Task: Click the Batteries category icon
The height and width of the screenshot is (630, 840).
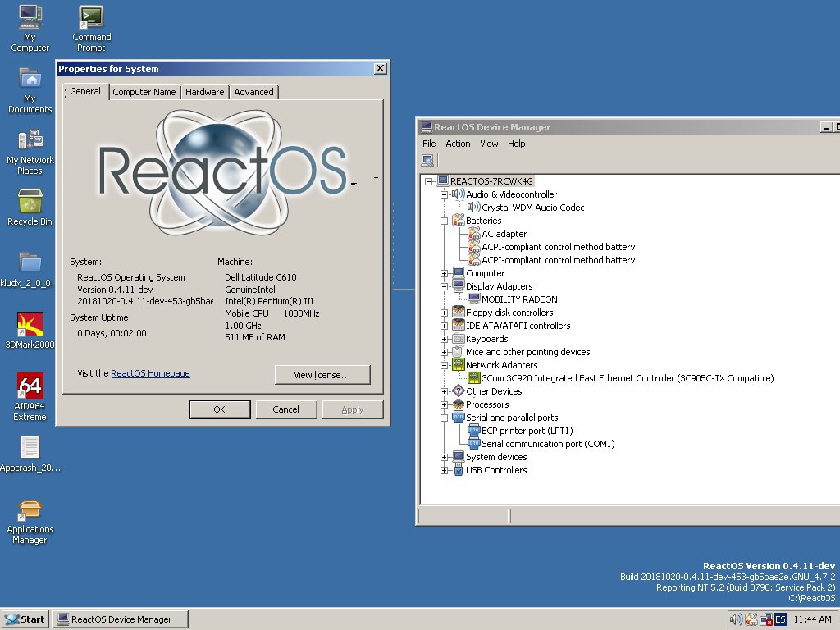Action: [459, 220]
